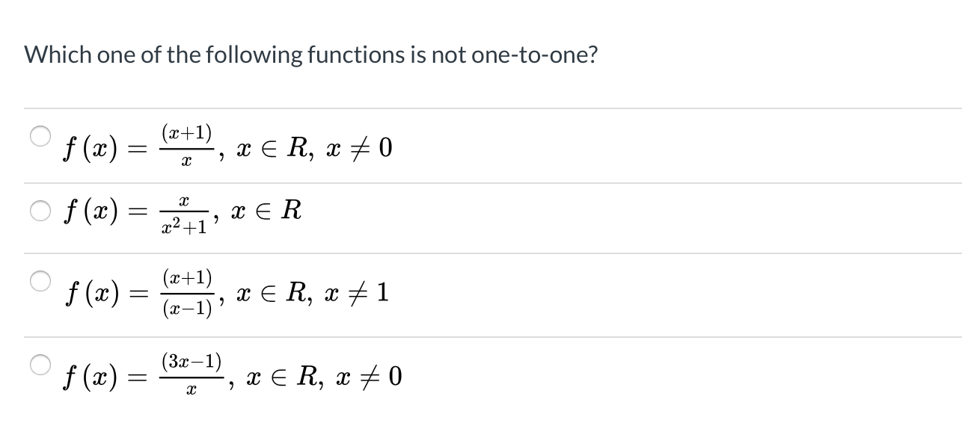980x432 pixels.
Task: Select the radio button for f(x)=(x+1)/x
Action: (40, 135)
